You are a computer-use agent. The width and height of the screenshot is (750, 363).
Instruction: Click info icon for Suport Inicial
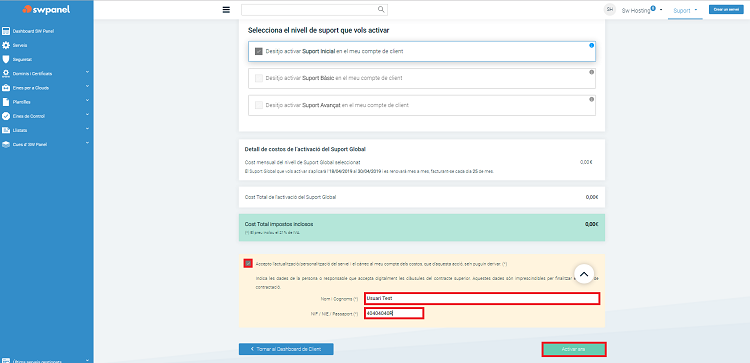pos(591,45)
